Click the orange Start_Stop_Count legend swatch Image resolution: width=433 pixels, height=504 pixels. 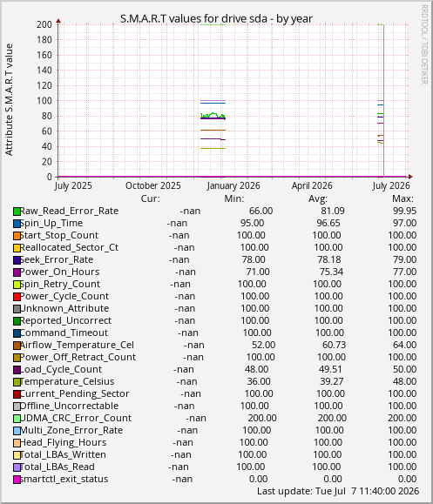coord(17,236)
